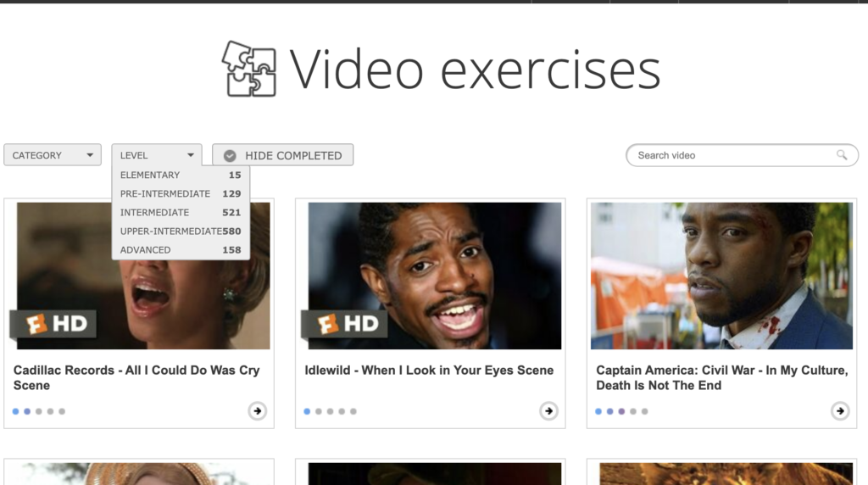The image size is (868, 485).
Task: Toggle the Hide Completed filter
Action: pos(282,155)
